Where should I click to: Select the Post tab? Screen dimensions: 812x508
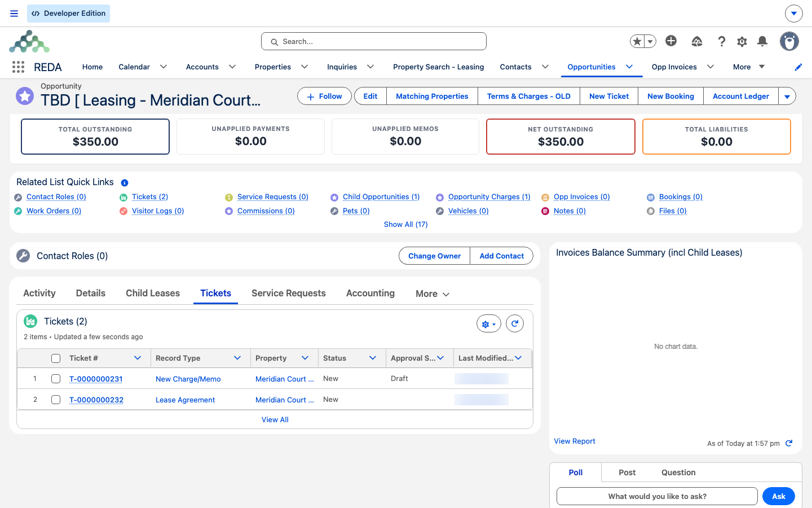[627, 472]
